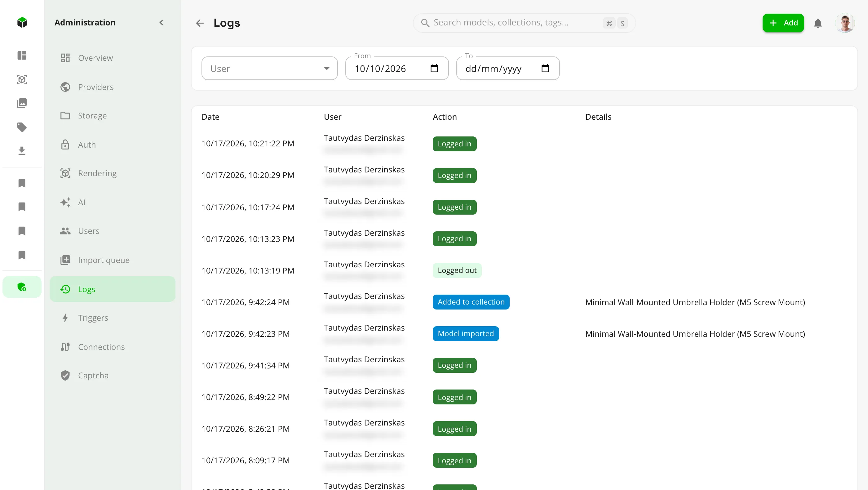The image size is (868, 490).
Task: Open the From date calendar picker
Action: [434, 69]
